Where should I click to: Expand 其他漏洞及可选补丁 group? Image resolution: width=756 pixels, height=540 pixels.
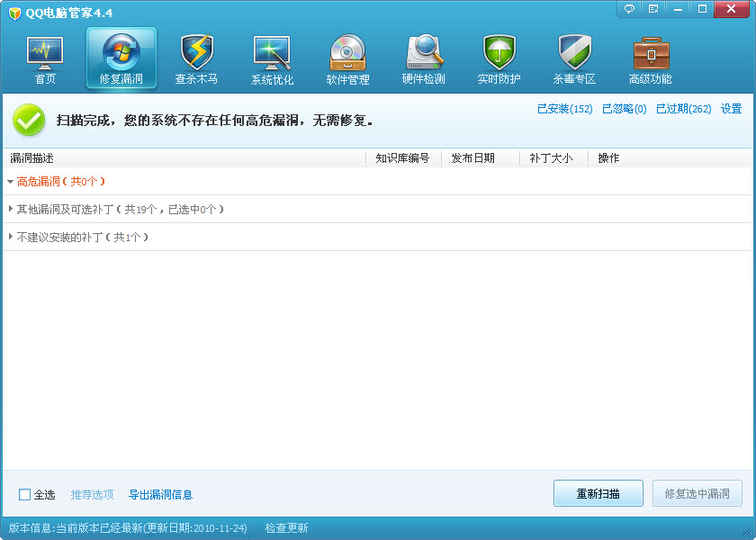[x=11, y=210]
